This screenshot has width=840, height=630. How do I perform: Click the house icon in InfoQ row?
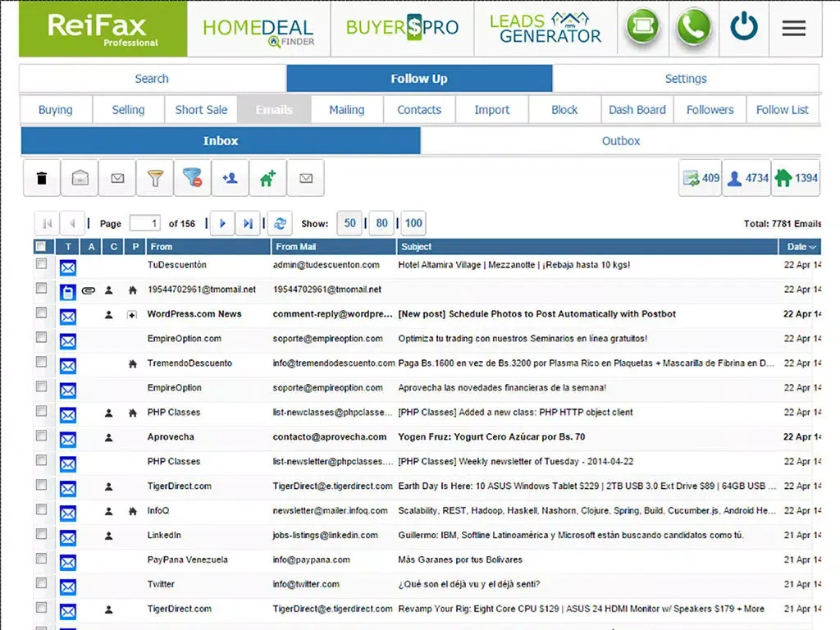(133, 512)
